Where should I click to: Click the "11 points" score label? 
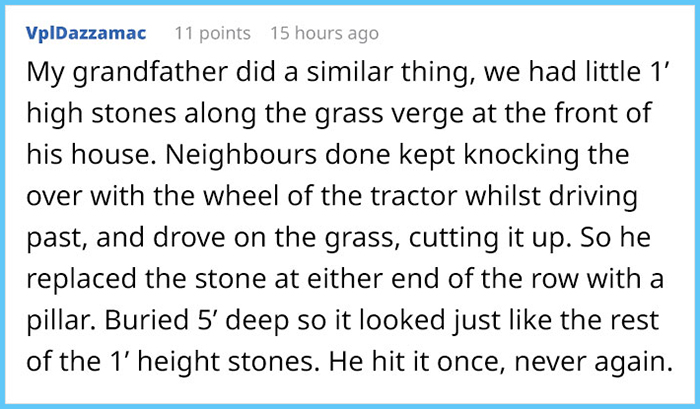[x=211, y=33]
